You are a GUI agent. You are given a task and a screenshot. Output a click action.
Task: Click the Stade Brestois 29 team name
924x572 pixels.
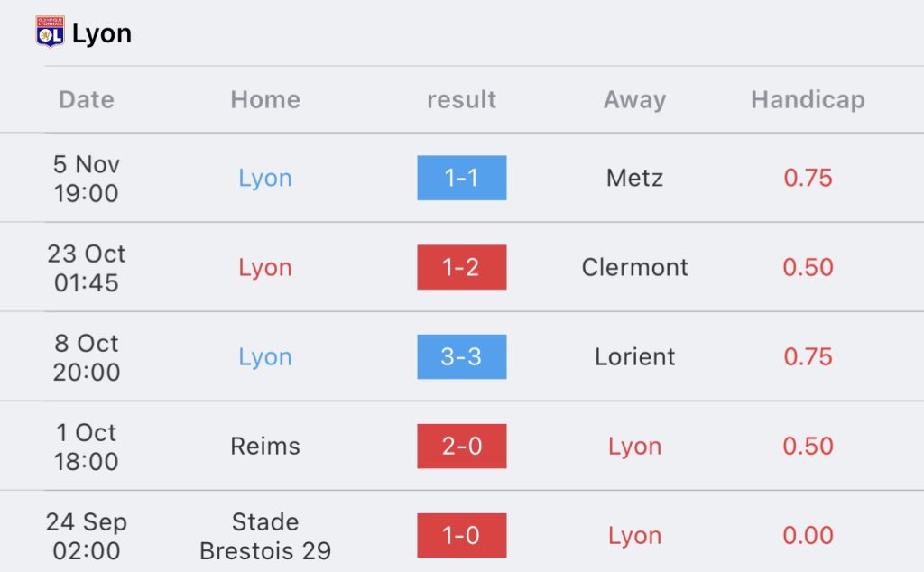point(265,536)
